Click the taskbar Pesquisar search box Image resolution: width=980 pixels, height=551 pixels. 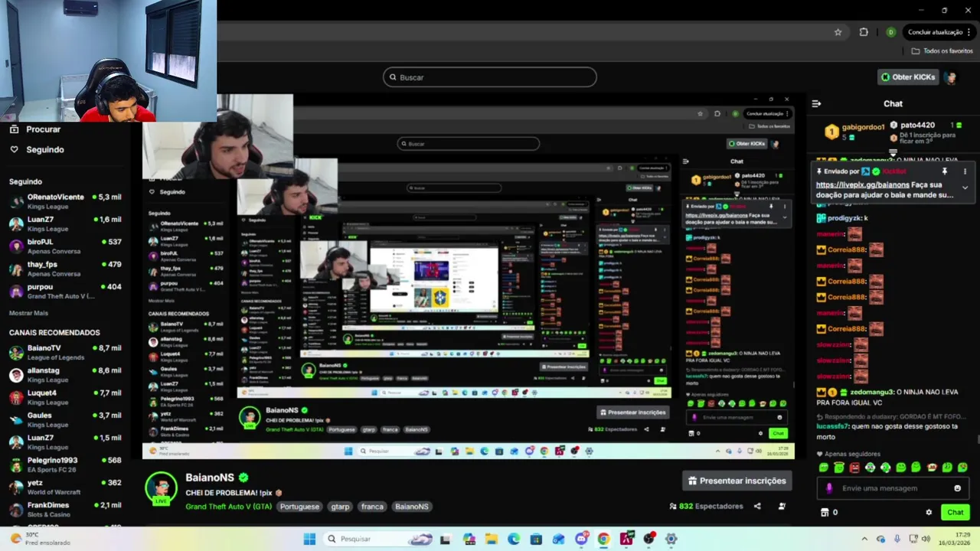pos(378,539)
